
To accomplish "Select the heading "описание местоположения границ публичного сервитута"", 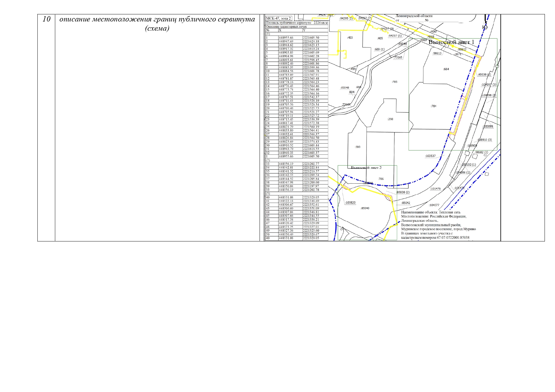I will [157, 19].
